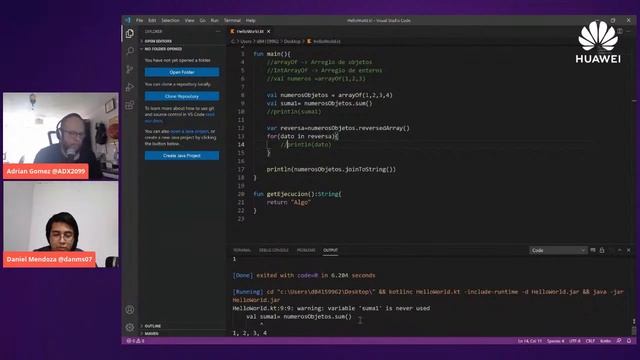Expand the Maven section
The height and width of the screenshot is (360, 640).
[151, 333]
